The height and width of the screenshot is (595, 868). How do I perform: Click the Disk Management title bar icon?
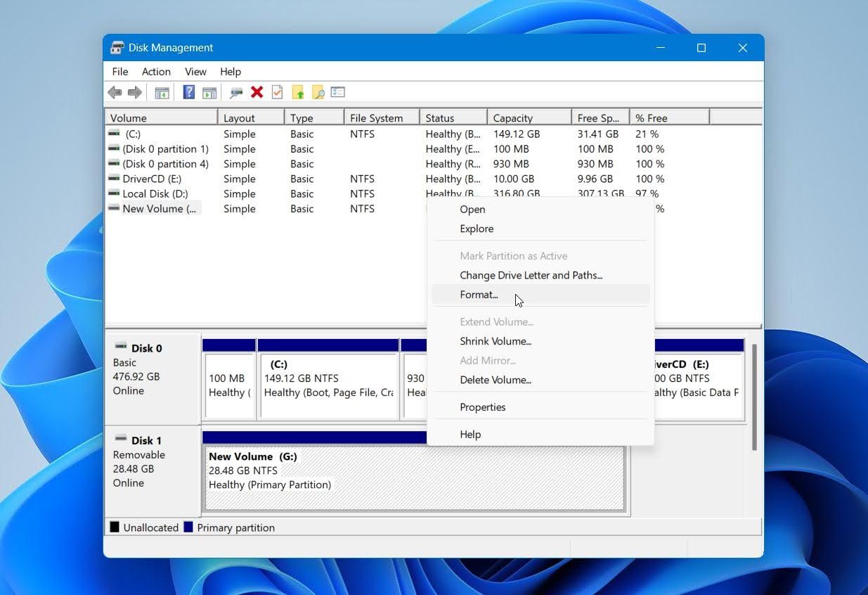[117, 48]
